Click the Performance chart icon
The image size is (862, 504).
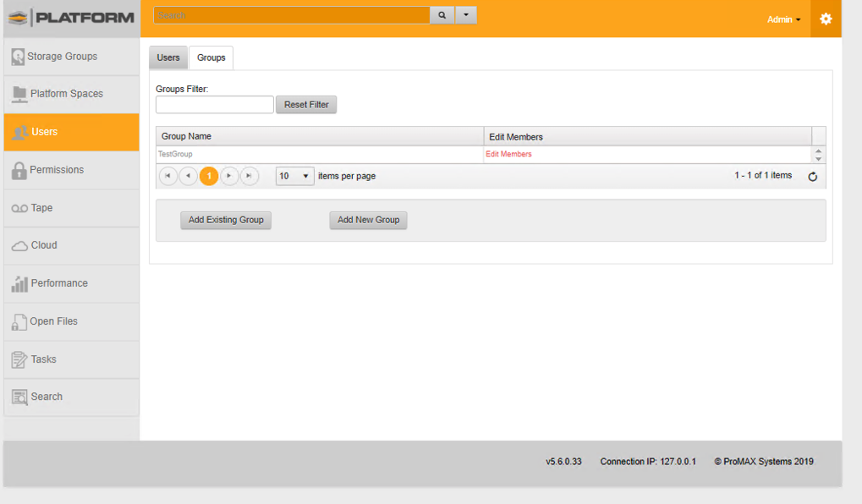19,283
